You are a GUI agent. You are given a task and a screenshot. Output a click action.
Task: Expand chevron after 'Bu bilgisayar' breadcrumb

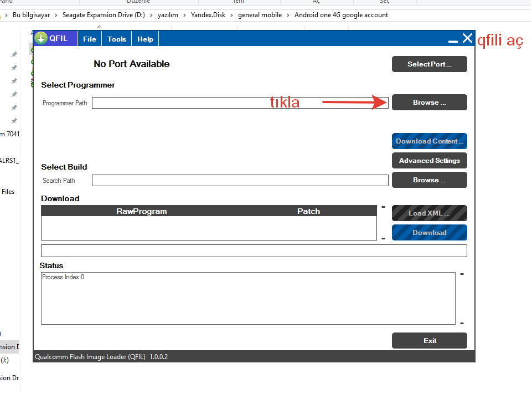tap(56, 16)
